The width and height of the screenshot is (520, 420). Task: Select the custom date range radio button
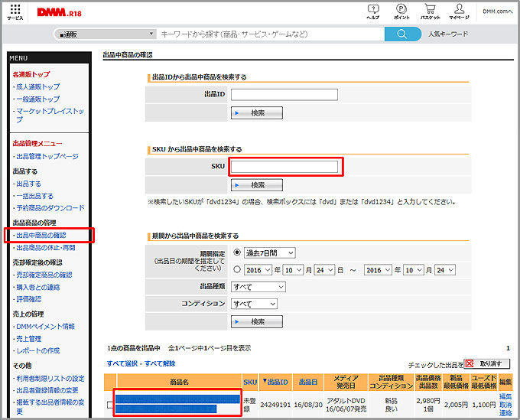coord(237,269)
